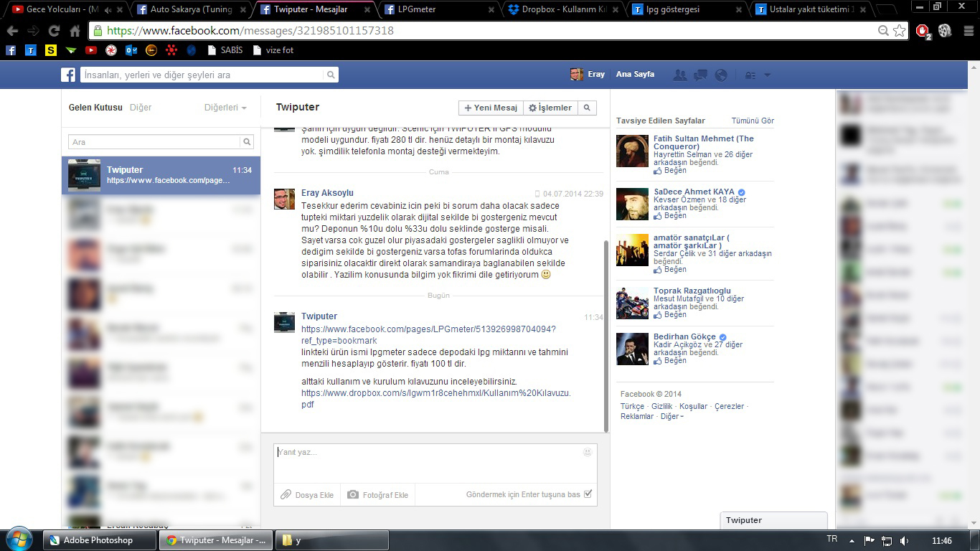Click Dosya Ekle to attach a file
This screenshot has height=551, width=980.
(307, 494)
